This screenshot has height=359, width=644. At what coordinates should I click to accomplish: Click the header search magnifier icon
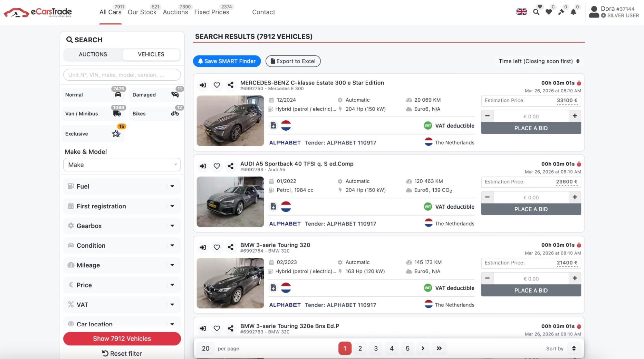pyautogui.click(x=536, y=12)
